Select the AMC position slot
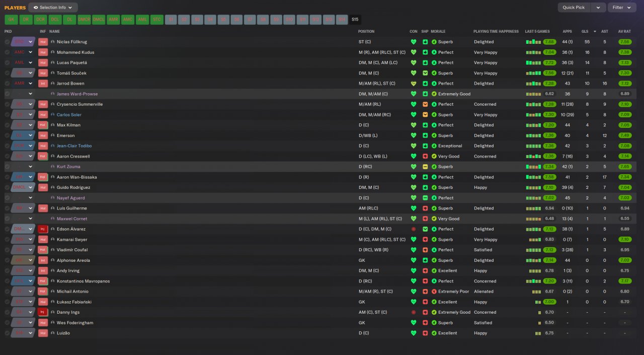Viewport: 644px width, 355px height. tap(128, 20)
